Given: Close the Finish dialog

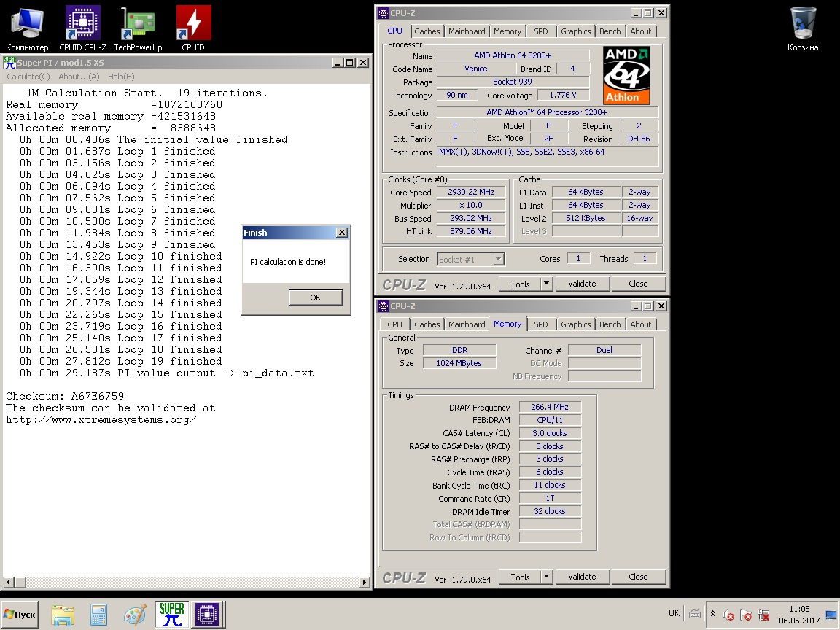Looking at the screenshot, I should point(342,233).
